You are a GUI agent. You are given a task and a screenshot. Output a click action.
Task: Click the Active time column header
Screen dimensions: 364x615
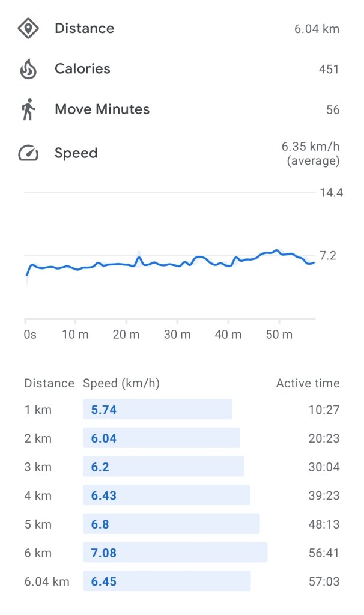pyautogui.click(x=308, y=383)
